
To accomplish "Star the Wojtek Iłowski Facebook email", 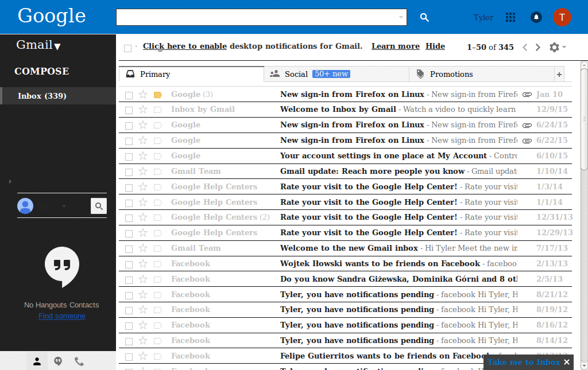I will tap(143, 264).
